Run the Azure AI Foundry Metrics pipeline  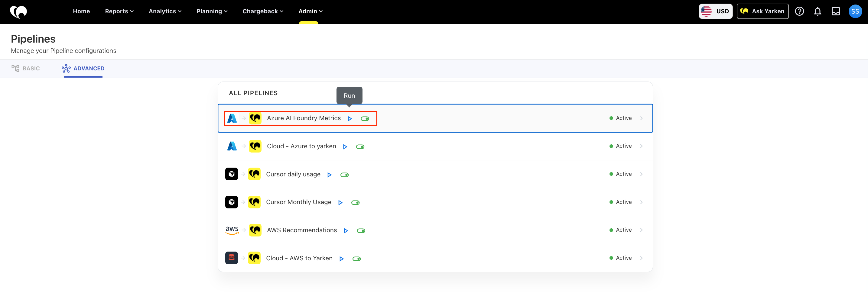coord(350,118)
